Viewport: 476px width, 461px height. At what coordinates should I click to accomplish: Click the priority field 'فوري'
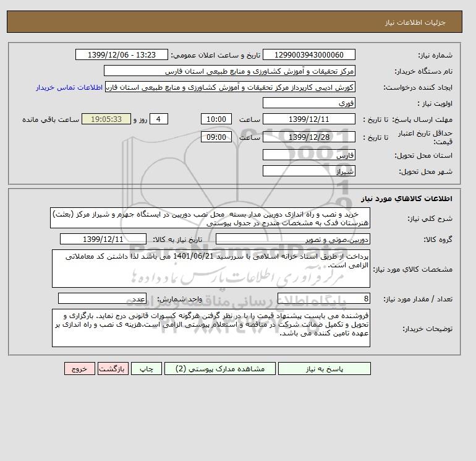click(x=308, y=103)
